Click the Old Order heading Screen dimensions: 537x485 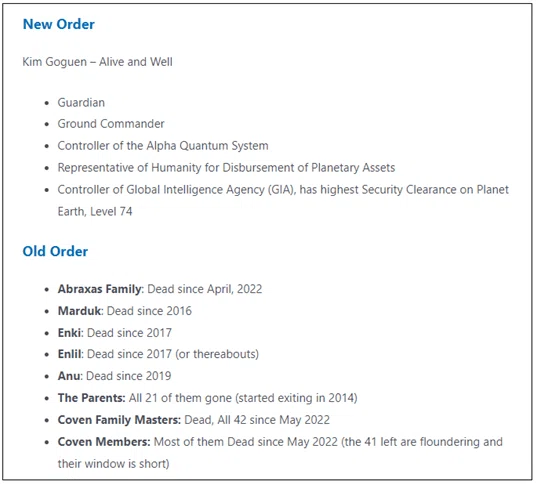click(55, 251)
